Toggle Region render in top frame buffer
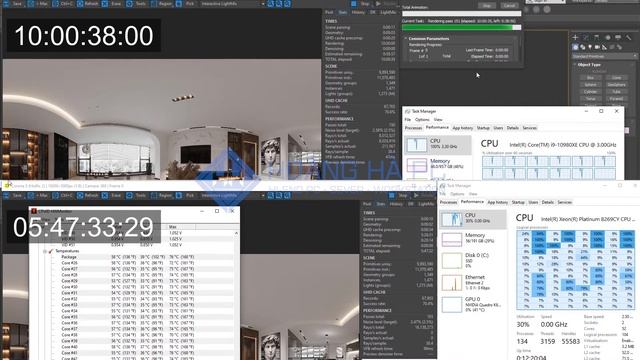The image size is (640, 360). [162, 4]
